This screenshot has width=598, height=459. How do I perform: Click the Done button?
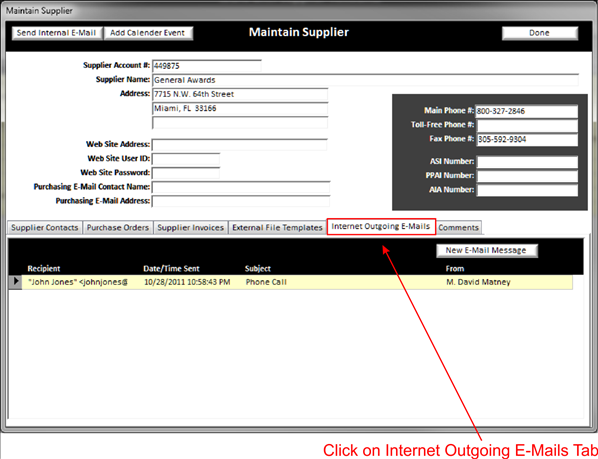pyautogui.click(x=540, y=33)
